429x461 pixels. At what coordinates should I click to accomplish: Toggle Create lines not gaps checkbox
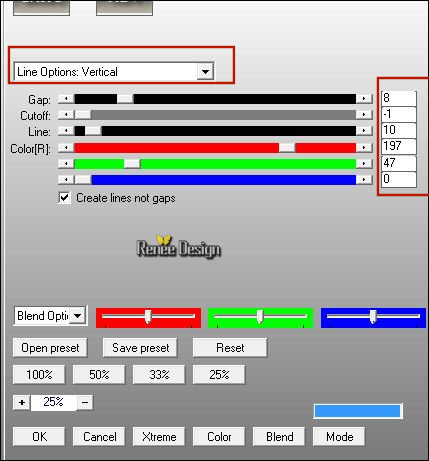click(65, 198)
